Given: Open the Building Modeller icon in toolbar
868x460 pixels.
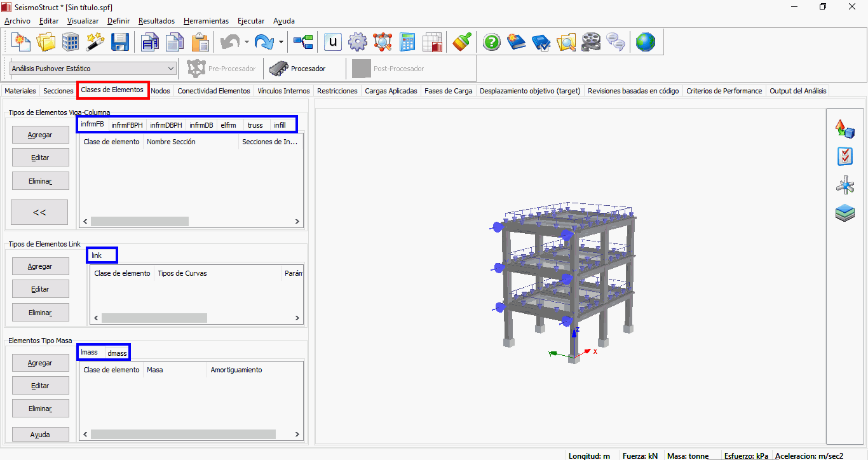Looking at the screenshot, I should coord(71,43).
